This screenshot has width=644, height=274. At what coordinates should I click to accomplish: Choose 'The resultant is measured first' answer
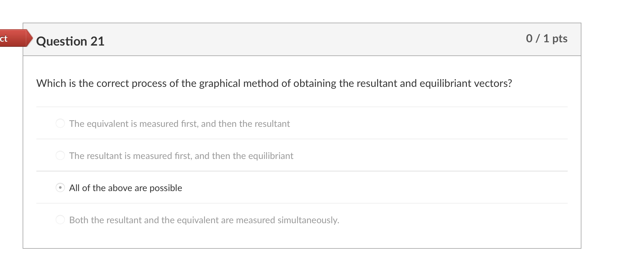tap(181, 156)
